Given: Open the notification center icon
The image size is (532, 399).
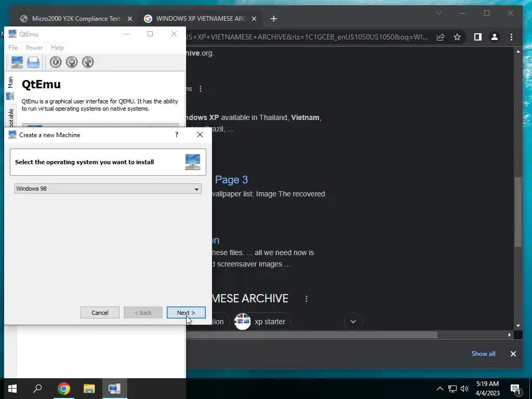Looking at the screenshot, I should point(516,389).
